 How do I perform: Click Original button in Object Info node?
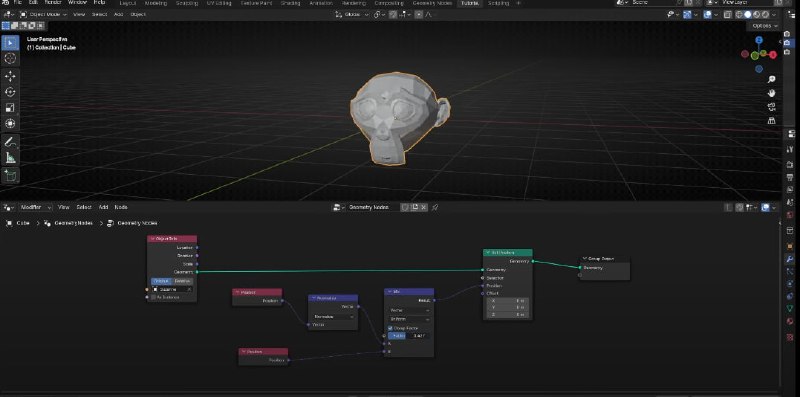click(161, 281)
